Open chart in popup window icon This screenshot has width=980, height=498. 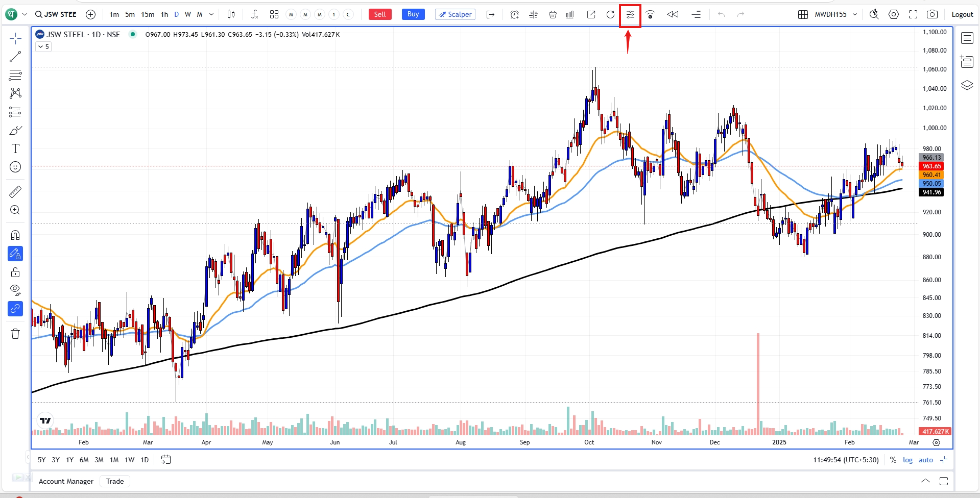click(591, 14)
